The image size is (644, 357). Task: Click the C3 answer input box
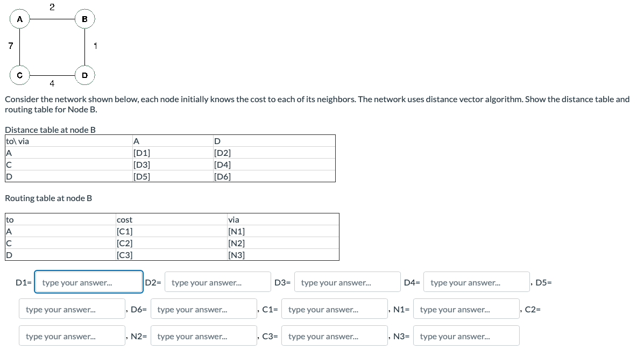click(x=334, y=335)
